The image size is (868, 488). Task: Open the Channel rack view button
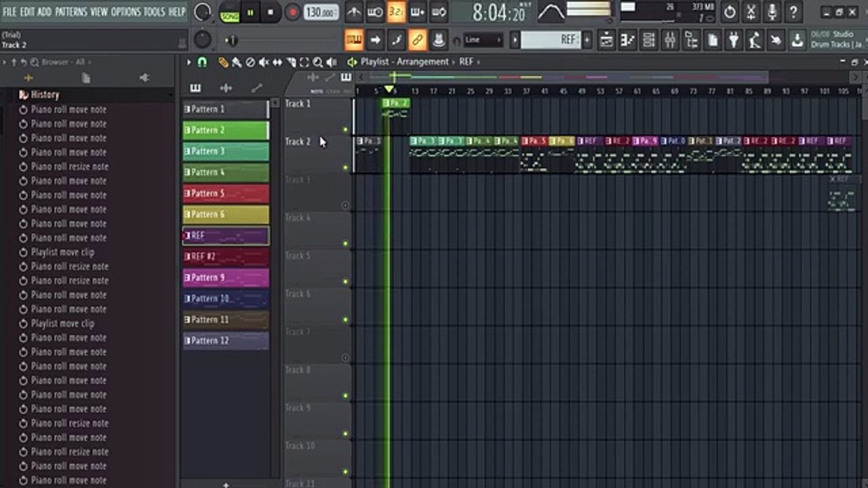(649, 40)
